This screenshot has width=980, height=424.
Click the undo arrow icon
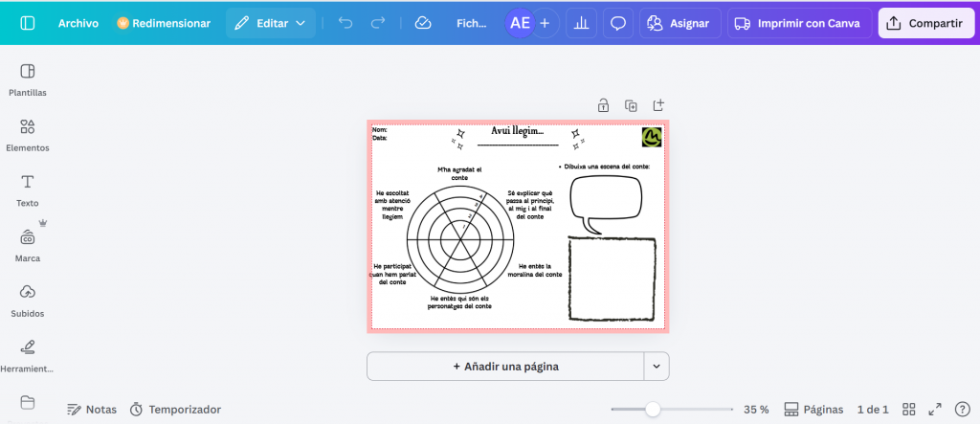click(345, 23)
